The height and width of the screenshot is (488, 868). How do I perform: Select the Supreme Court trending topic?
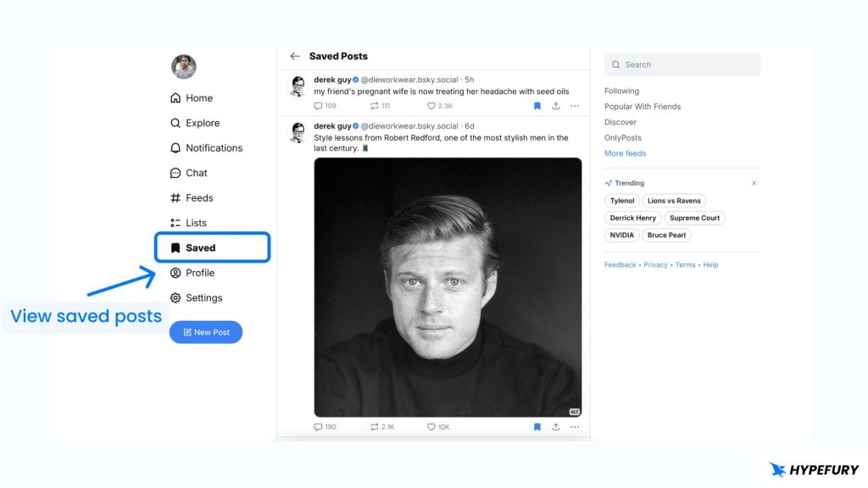tap(694, 218)
